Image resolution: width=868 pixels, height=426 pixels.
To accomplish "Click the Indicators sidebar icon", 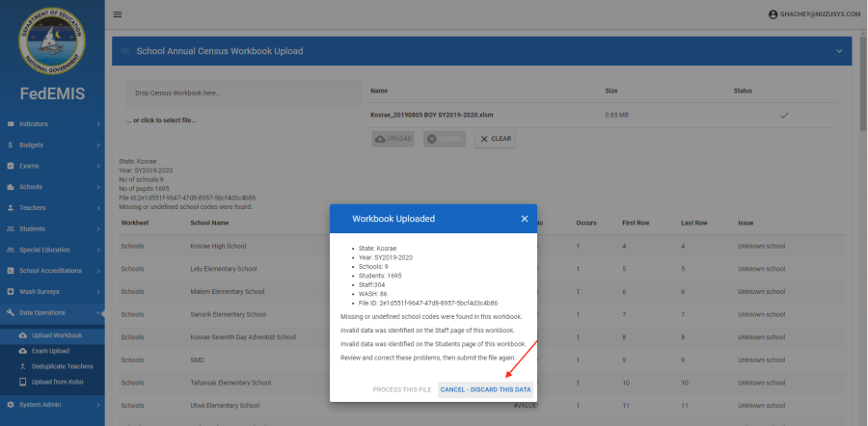I will pyautogui.click(x=10, y=124).
